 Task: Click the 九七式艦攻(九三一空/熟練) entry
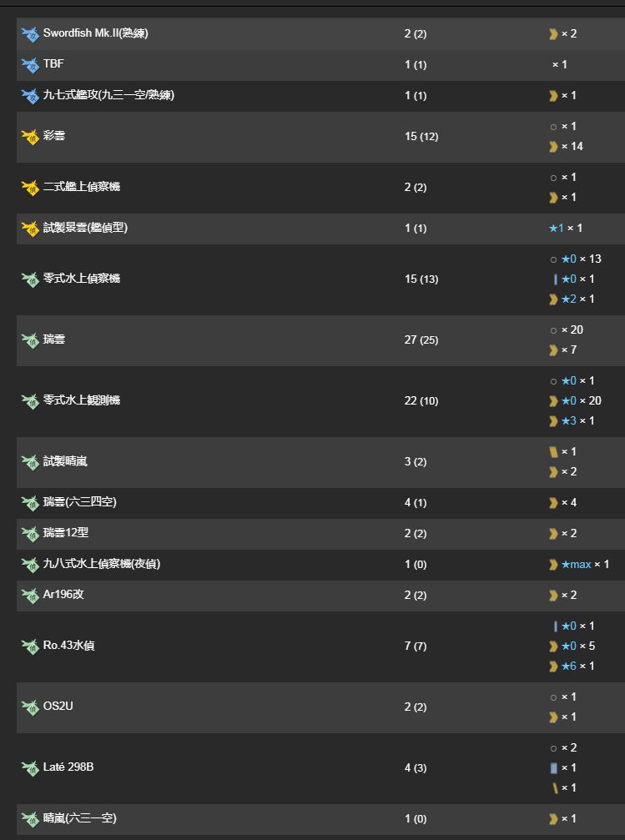click(108, 95)
